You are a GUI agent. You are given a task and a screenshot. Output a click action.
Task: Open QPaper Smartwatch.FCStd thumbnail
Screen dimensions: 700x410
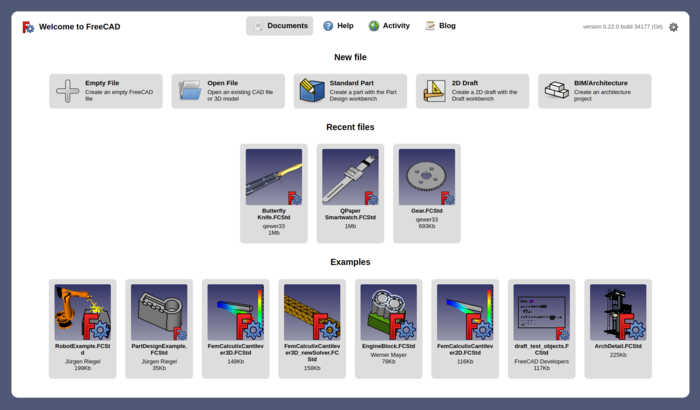point(350,177)
